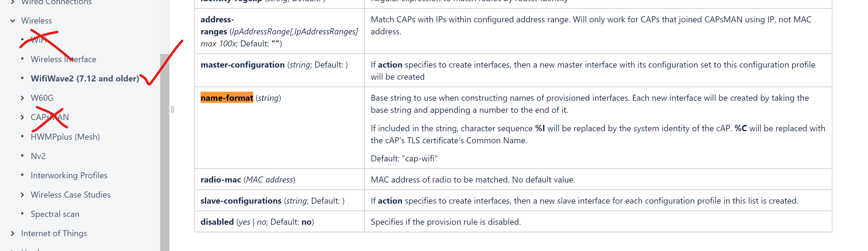Viewport: 868px width, 251px height.
Task: Click the highlighted name-format property
Action: [x=226, y=98]
